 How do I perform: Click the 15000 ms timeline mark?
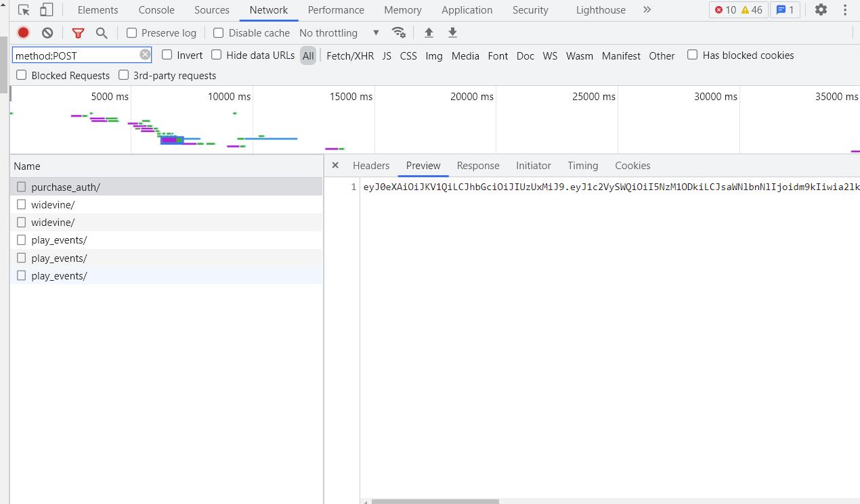(351, 96)
